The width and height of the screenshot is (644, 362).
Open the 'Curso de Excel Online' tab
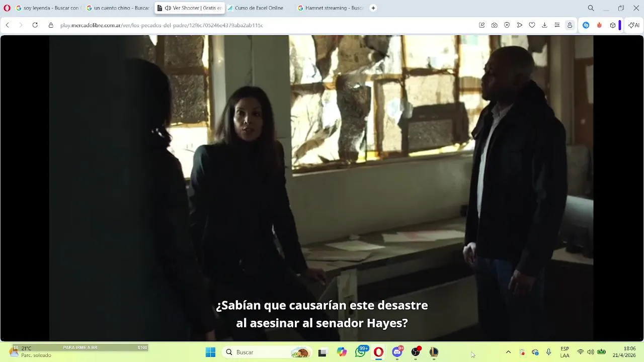[x=259, y=8]
